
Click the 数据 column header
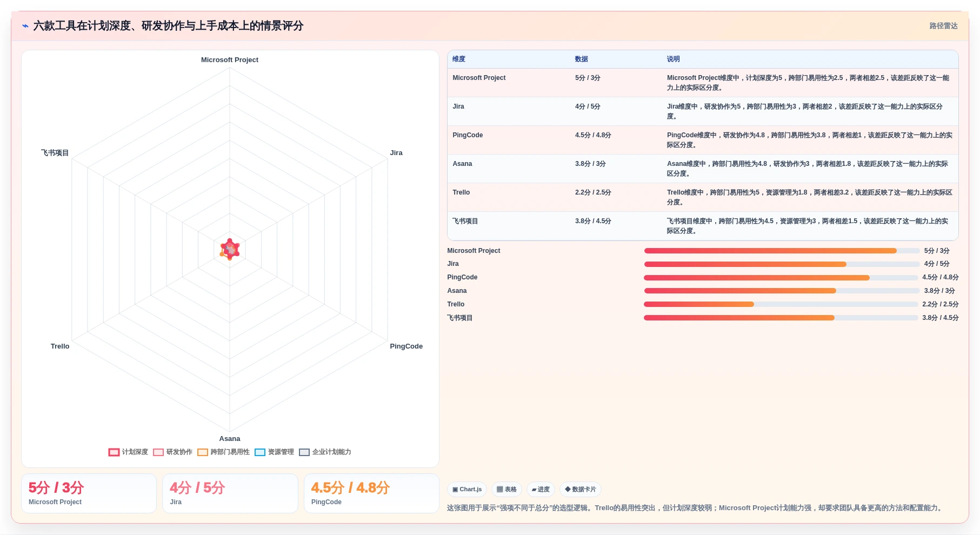pyautogui.click(x=582, y=59)
